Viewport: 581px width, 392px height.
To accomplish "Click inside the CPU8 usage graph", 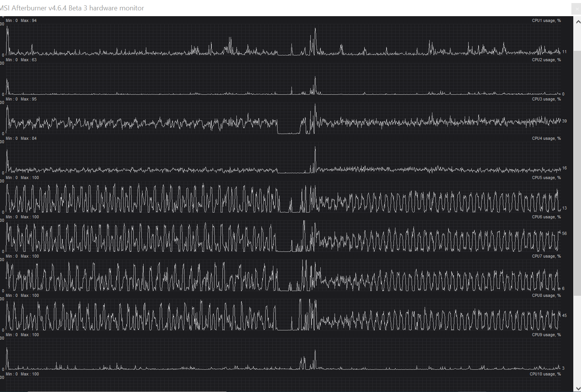I will click(x=283, y=315).
